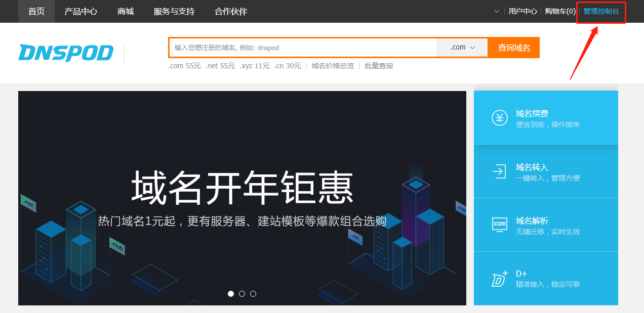This screenshot has width=644, height=313.
Task: Go to the 商城 menu item
Action: [126, 11]
